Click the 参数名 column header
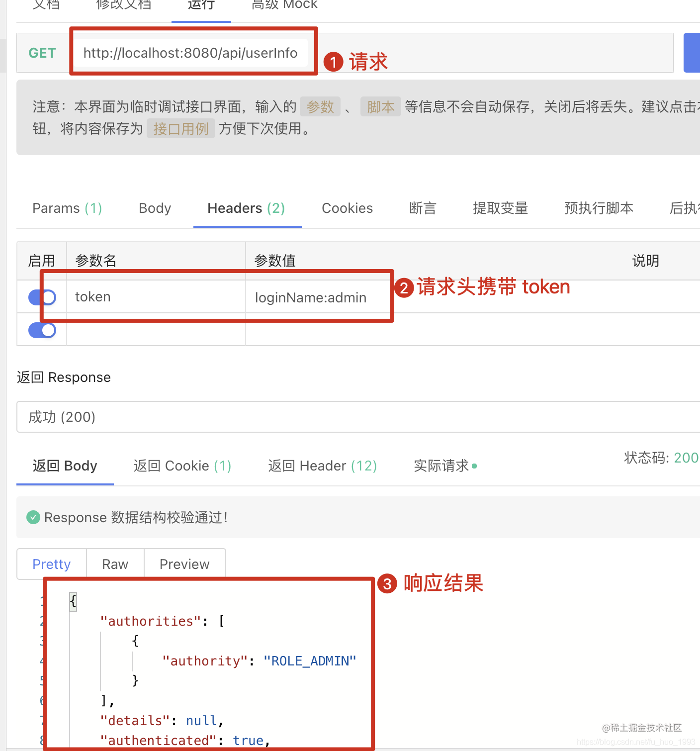The image size is (700, 751). 96,261
